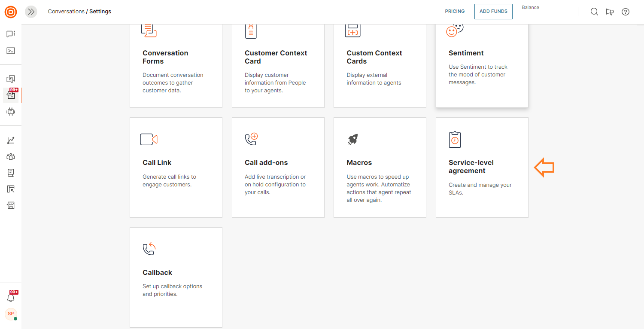The image size is (644, 329).
Task: Click the search magnifier icon
Action: click(594, 12)
